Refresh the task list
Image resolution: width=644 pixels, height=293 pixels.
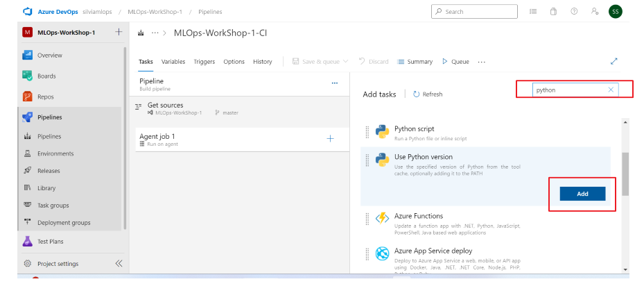[428, 94]
